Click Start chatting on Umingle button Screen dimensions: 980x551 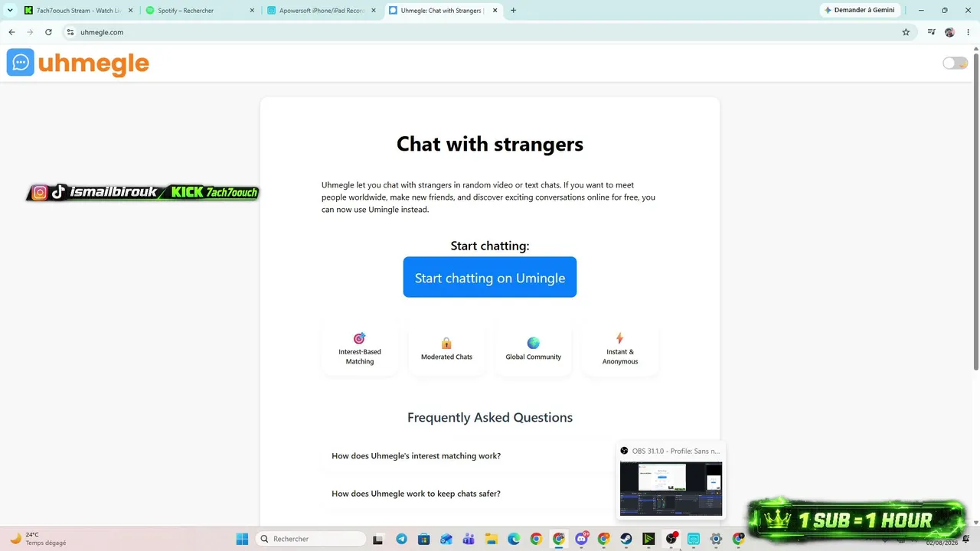[490, 277]
